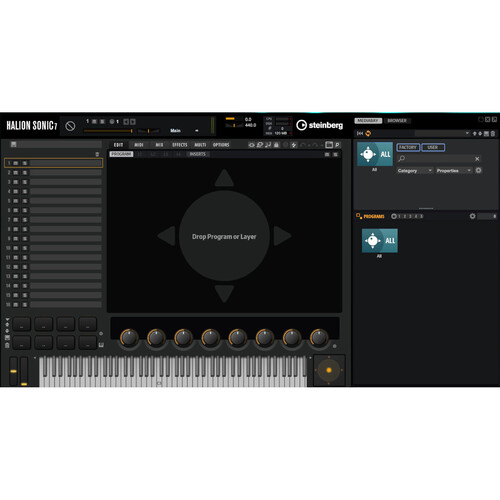Screen dimensions: 500x500
Task: Click the orange refresh icon in MediaBay
Action: click(x=368, y=133)
